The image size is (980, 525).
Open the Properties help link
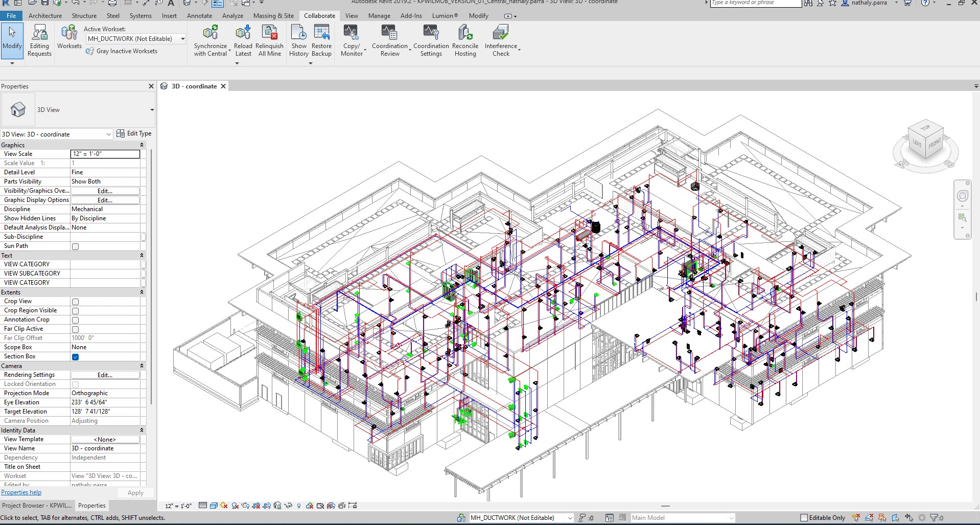pos(21,492)
